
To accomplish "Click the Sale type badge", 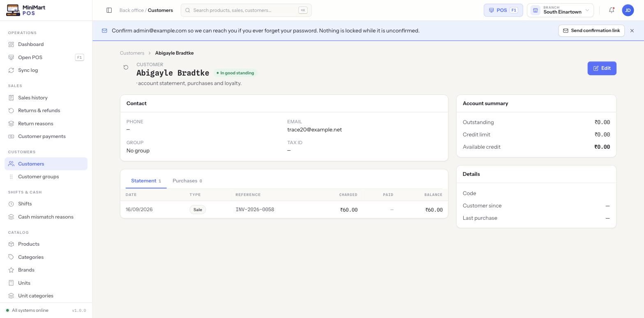I will coord(198,210).
